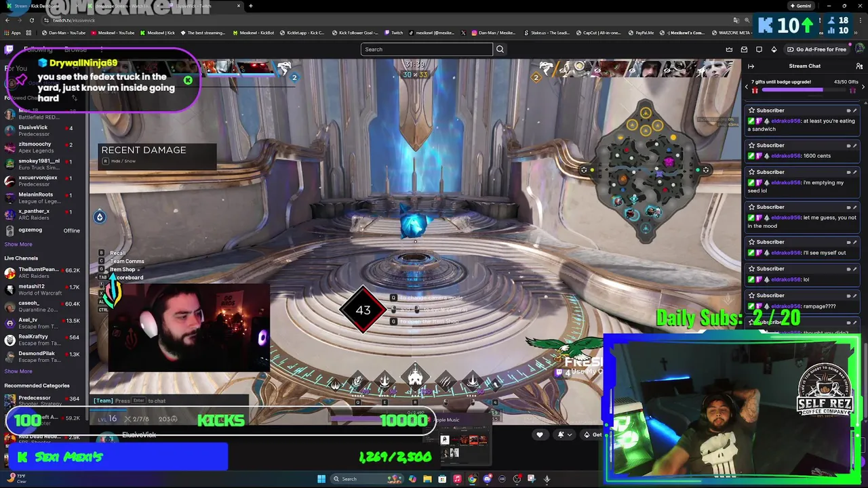Open Microsoft Store from the taskbar
868x488 pixels.
[442, 479]
